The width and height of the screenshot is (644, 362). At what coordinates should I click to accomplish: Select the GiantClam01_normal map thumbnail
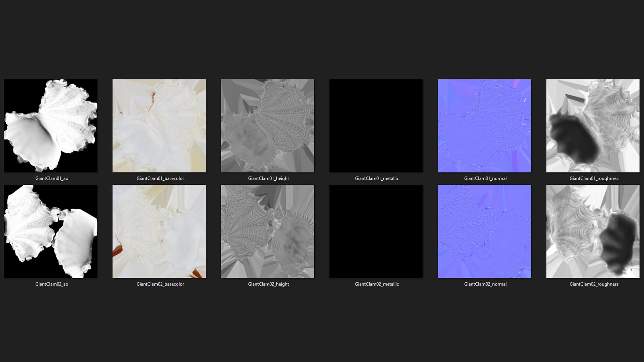click(x=484, y=126)
